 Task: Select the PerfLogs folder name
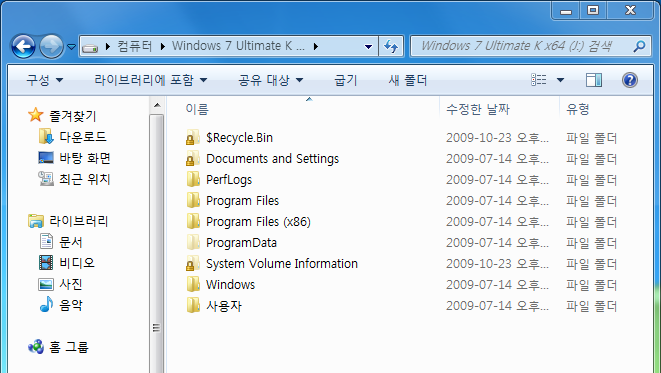coord(229,180)
